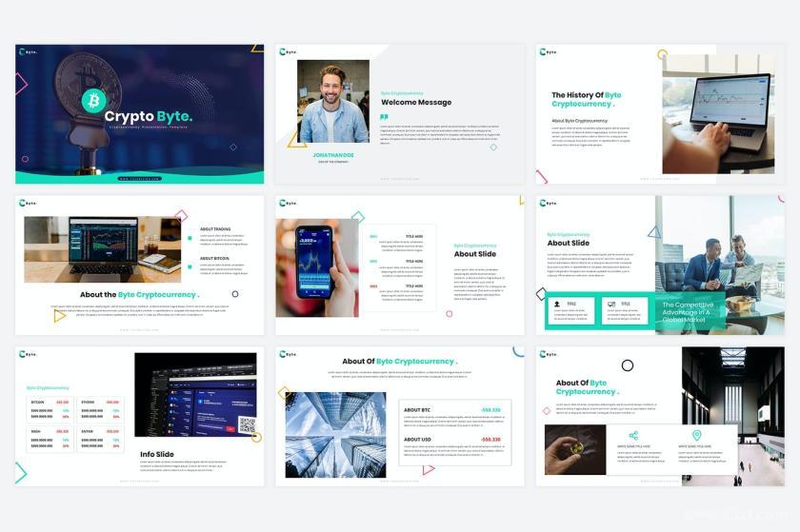800x532 pixels.
Task: Click the quote mark icon under Welcome Message
Action: coord(384,117)
